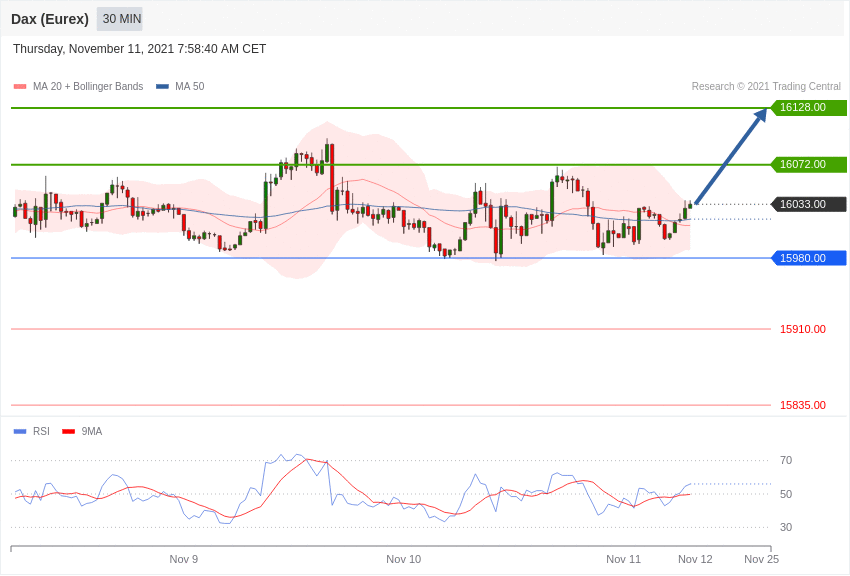Click the RSI 30 level label
Screen dimensions: 850x576
pyautogui.click(x=786, y=527)
